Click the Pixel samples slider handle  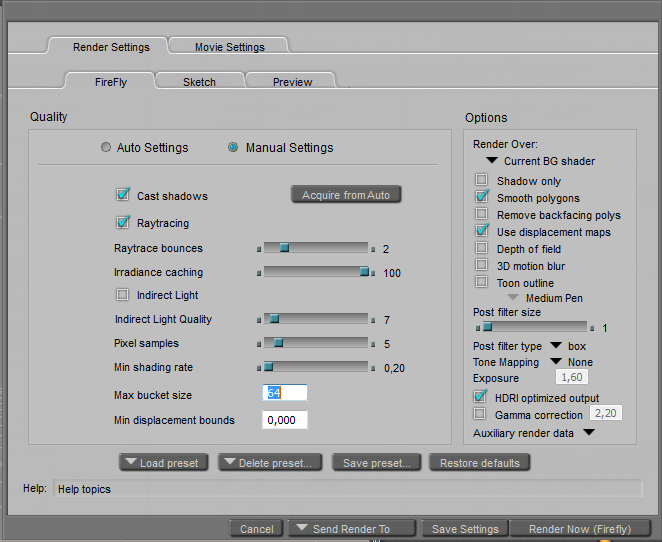click(x=278, y=343)
